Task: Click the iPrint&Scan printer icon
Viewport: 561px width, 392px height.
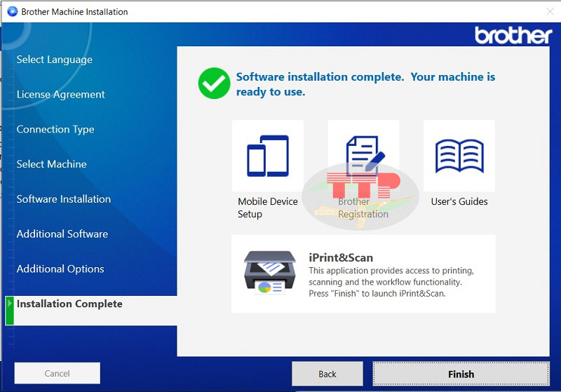Action: tap(270, 273)
